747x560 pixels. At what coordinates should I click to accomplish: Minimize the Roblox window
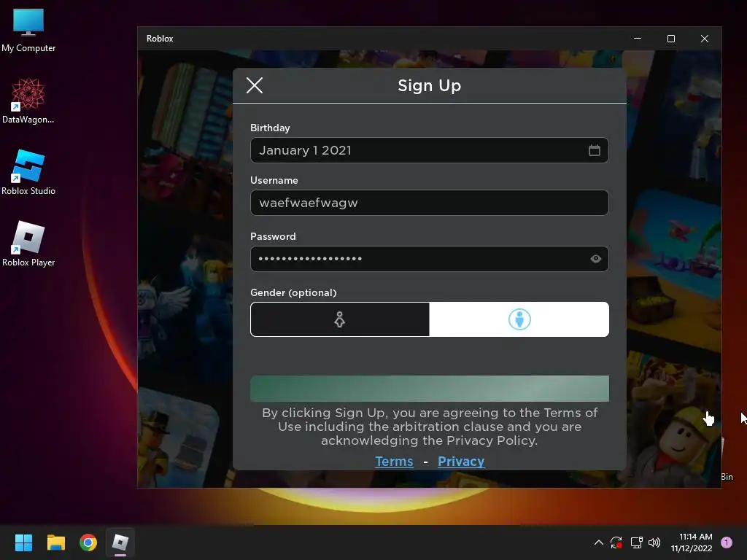pyautogui.click(x=638, y=39)
